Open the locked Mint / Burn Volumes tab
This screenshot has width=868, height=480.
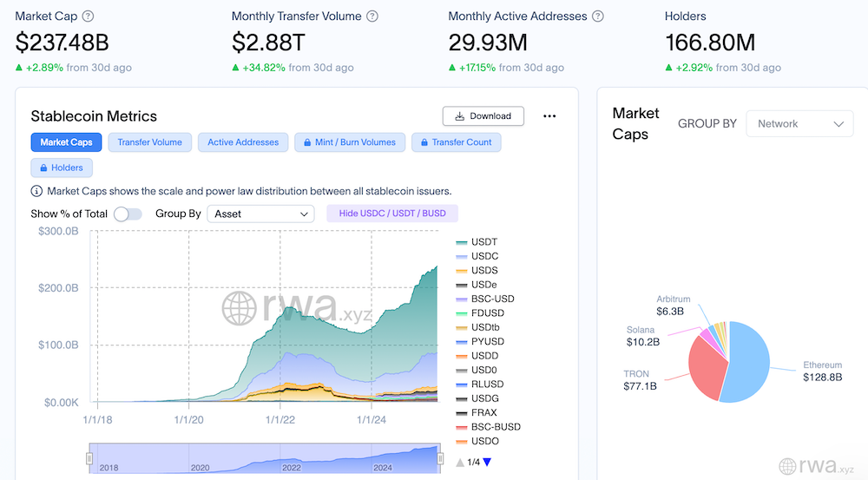tap(350, 142)
